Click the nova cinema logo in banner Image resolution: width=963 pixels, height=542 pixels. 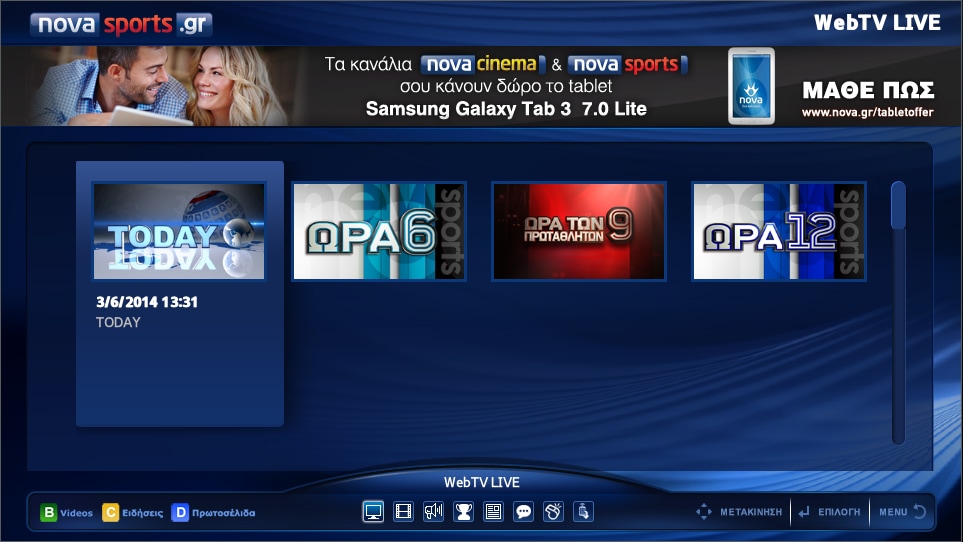(483, 64)
